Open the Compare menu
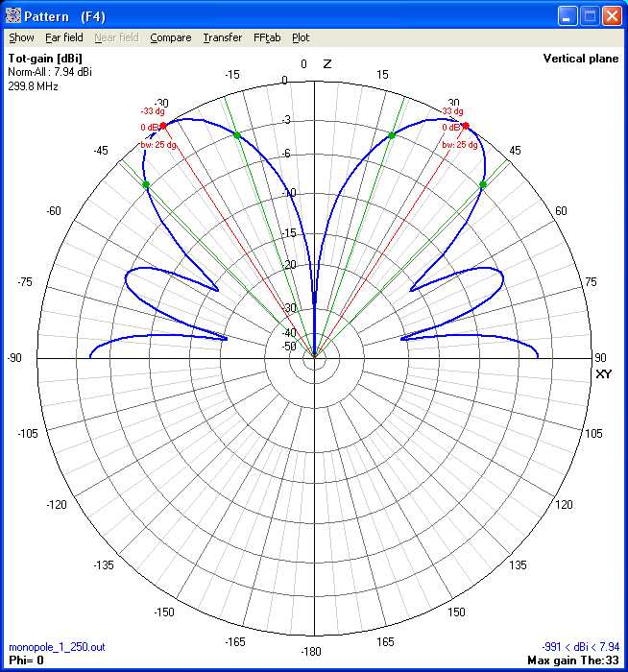 coord(171,37)
